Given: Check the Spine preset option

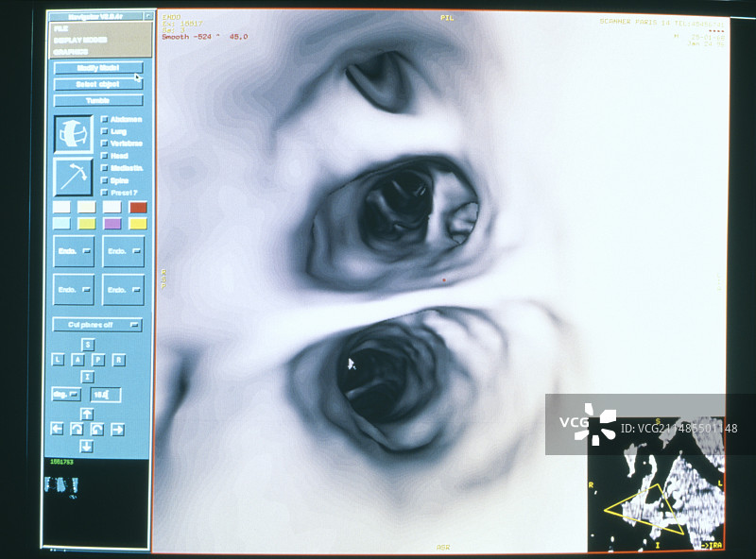Looking at the screenshot, I should tap(104, 179).
